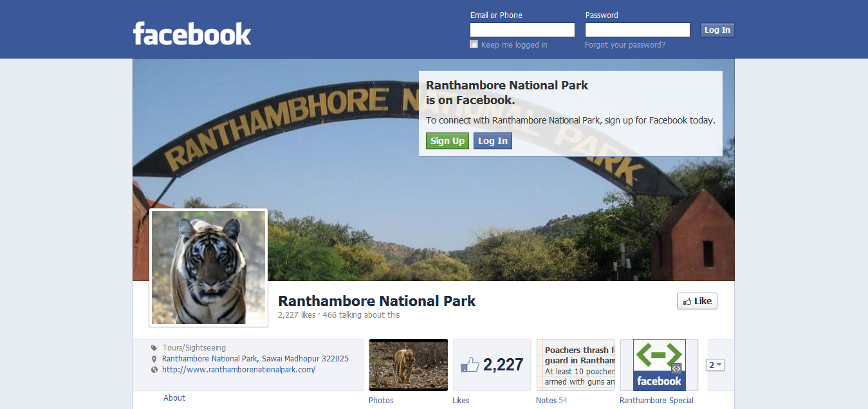Click the Email or Phone input field

522,30
